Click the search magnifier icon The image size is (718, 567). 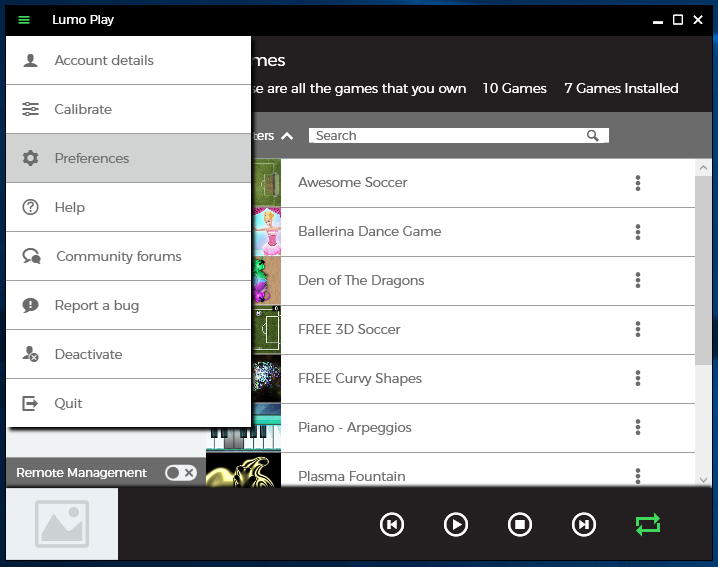[593, 136]
